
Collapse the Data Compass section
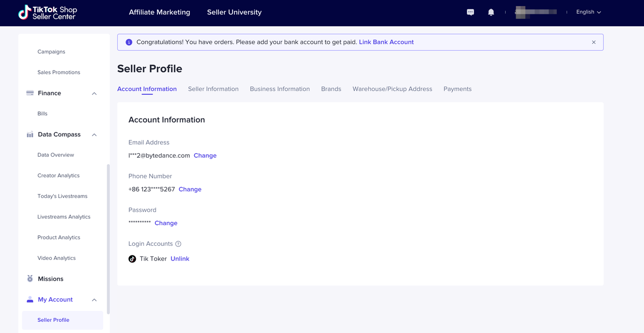point(94,135)
